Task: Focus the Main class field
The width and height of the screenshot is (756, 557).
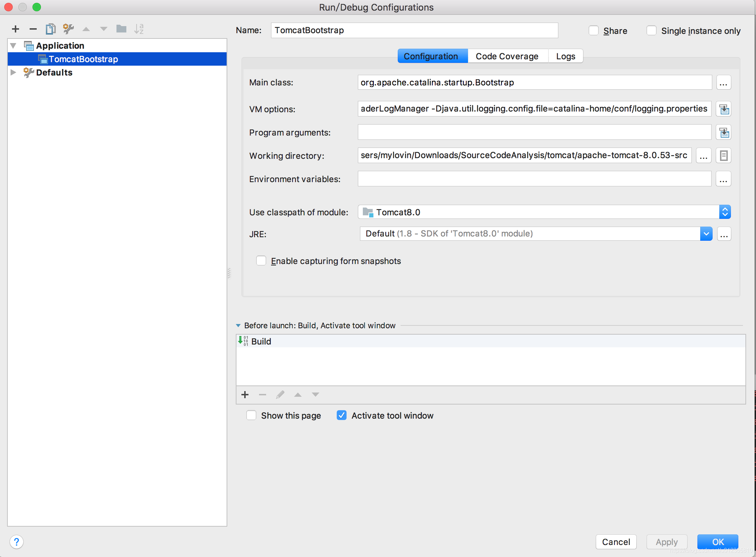Action: tap(535, 83)
